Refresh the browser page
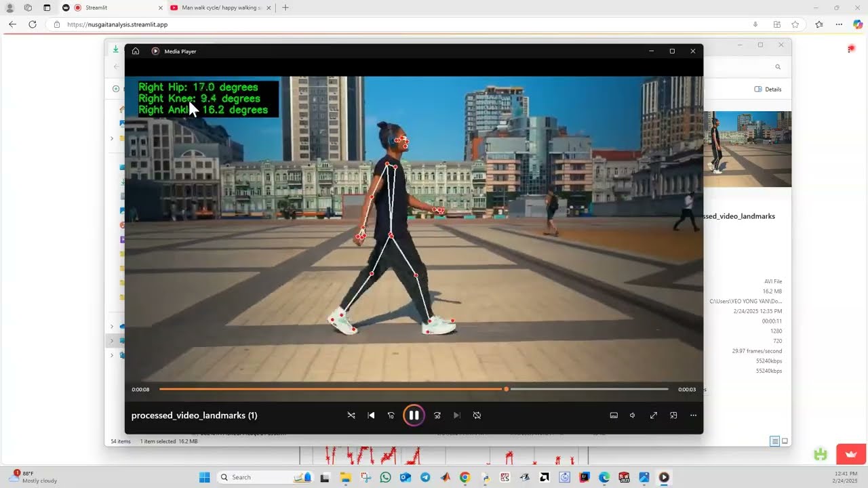Image resolution: width=868 pixels, height=488 pixels. coord(32,24)
